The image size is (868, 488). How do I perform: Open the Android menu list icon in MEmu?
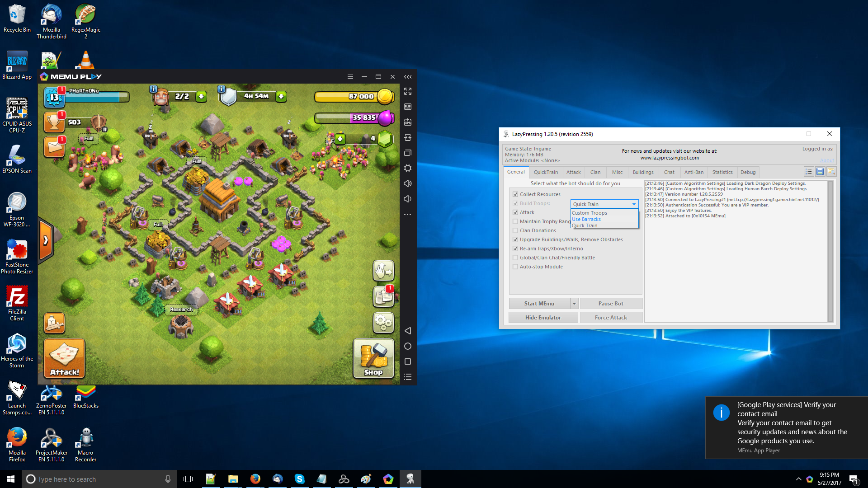point(407,377)
